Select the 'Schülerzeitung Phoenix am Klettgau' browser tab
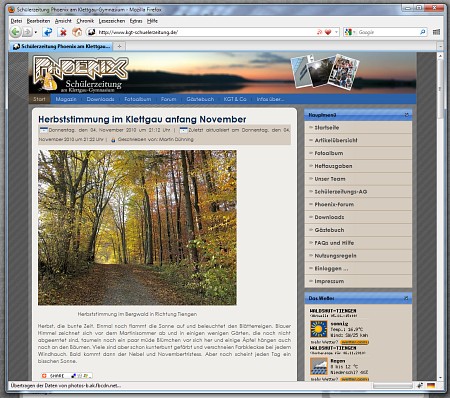The image size is (450, 398). coord(61,46)
